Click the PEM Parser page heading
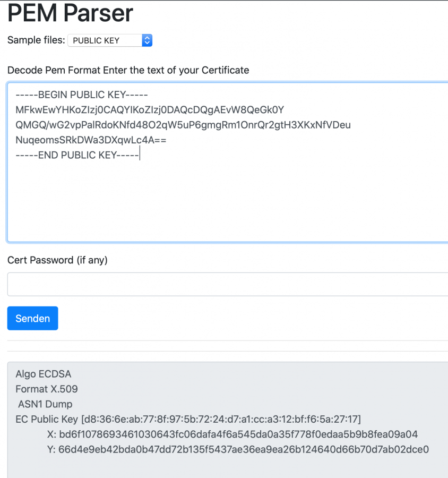This screenshot has height=478, width=448. [x=70, y=13]
